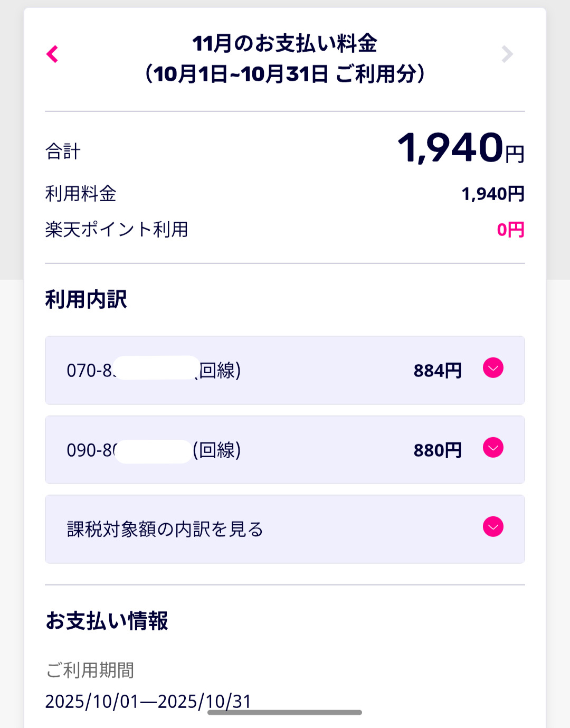The image size is (570, 728).
Task: Go to next month with gray right arrow
Action: point(507,54)
